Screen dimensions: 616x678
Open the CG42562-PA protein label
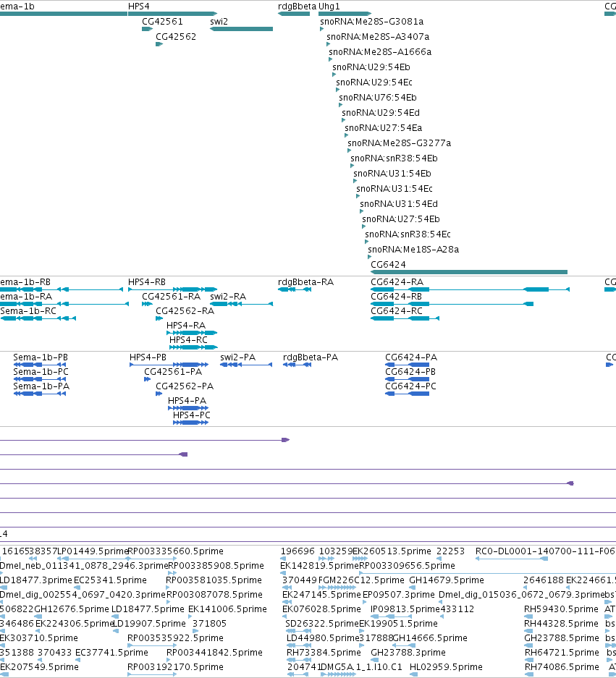(x=185, y=386)
